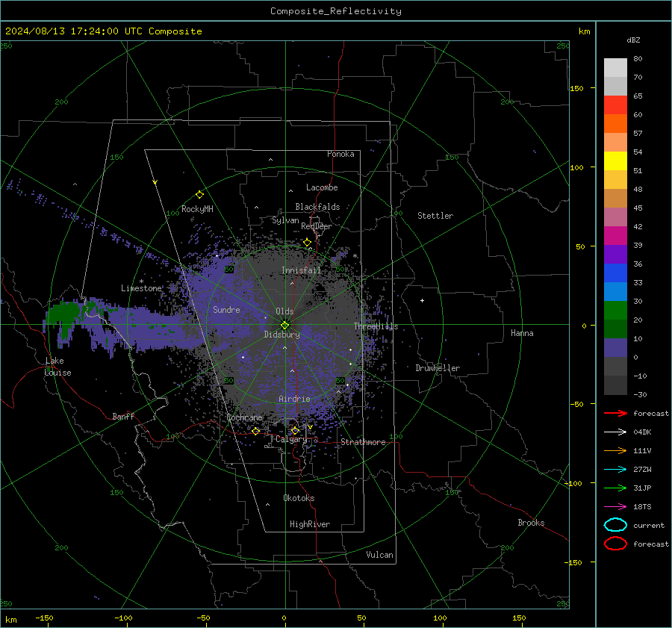The width and height of the screenshot is (672, 628).
Task: Click the 18TS legend text
Action: 642,507
